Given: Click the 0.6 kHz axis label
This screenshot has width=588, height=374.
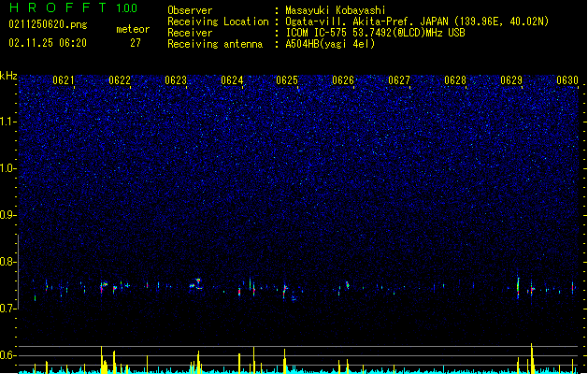Looking at the screenshot, I should point(8,355).
